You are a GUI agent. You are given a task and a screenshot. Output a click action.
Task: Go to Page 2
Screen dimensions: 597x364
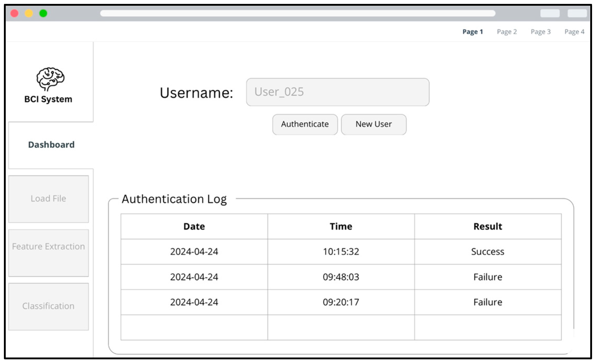click(507, 32)
